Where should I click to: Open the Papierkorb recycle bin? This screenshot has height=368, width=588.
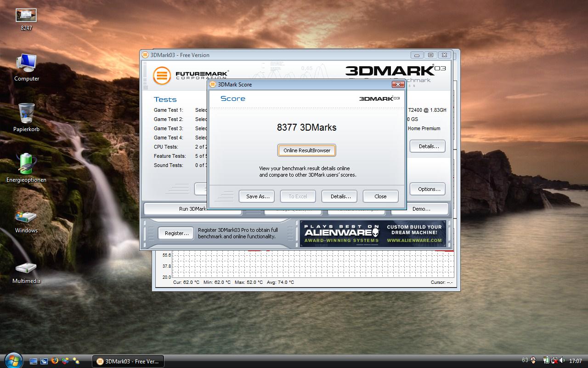26,117
